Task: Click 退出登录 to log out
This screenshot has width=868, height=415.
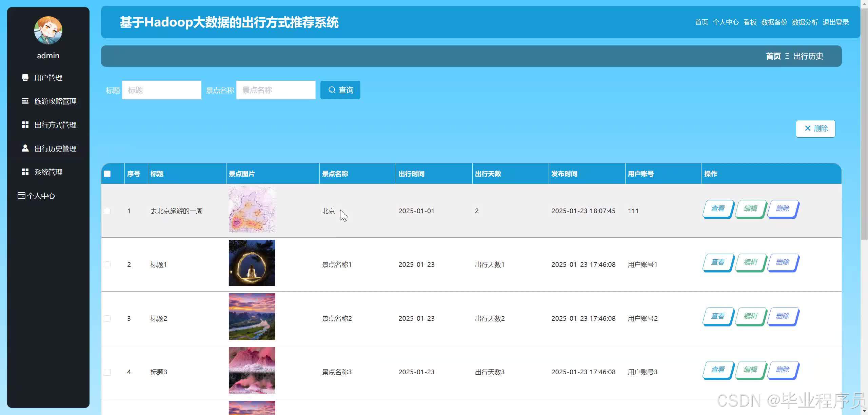Action: 836,22
